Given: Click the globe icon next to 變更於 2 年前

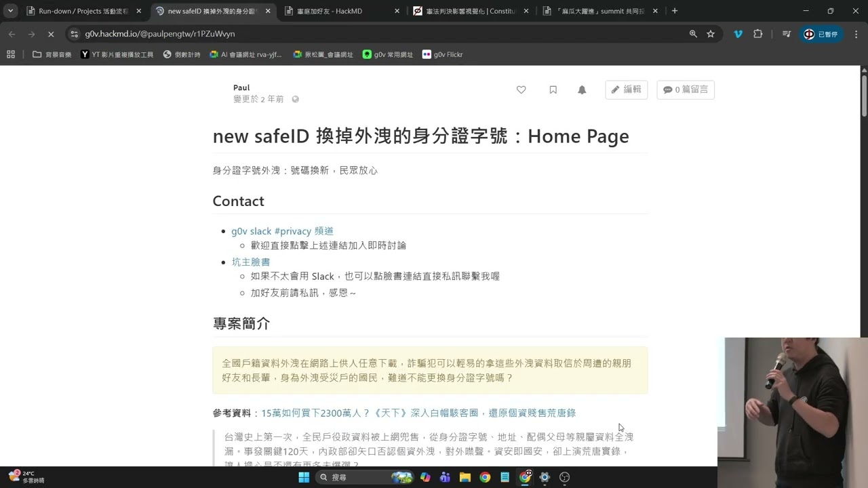Looking at the screenshot, I should (x=295, y=99).
